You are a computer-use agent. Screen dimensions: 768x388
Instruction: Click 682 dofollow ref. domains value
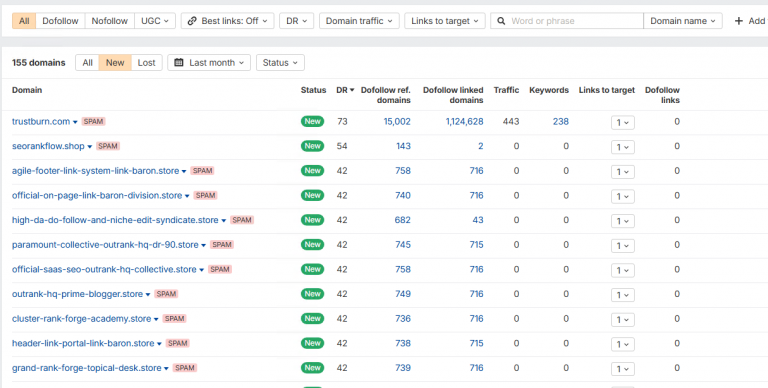[x=403, y=220]
